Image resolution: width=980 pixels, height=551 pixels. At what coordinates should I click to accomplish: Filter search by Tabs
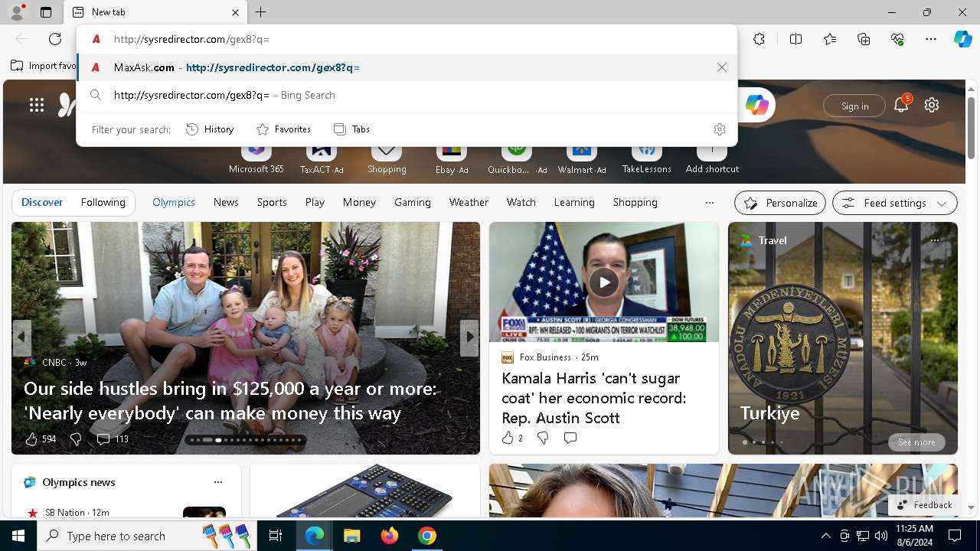(351, 129)
